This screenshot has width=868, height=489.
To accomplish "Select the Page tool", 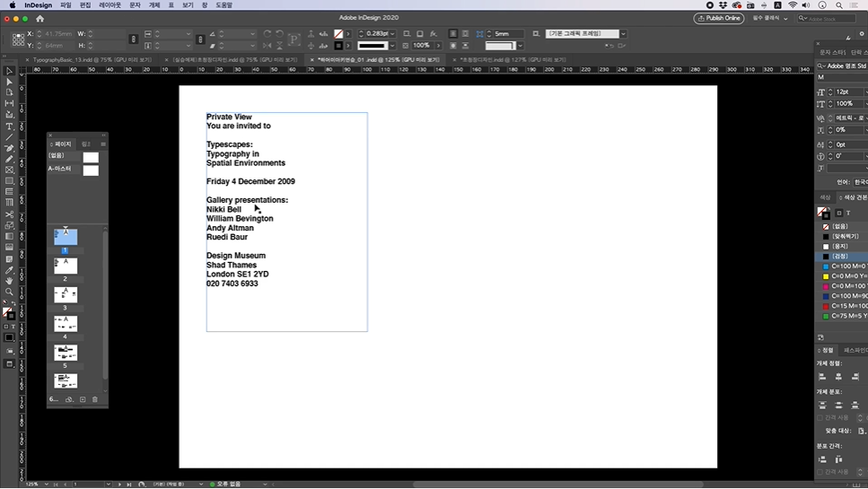I will [9, 92].
